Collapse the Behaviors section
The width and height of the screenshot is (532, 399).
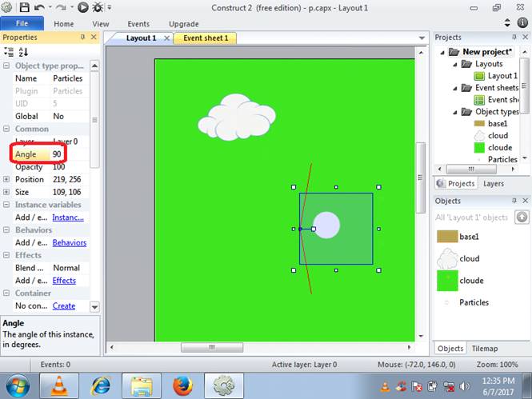(6, 229)
